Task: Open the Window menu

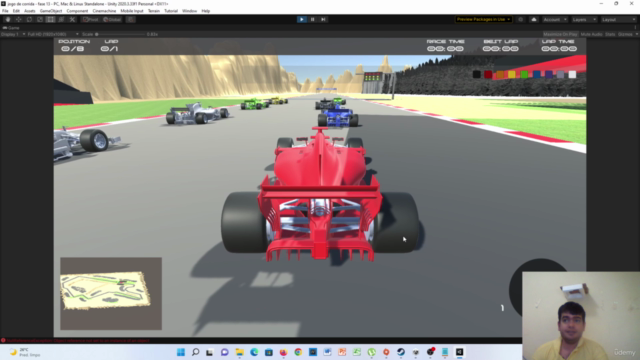Action: point(189,11)
